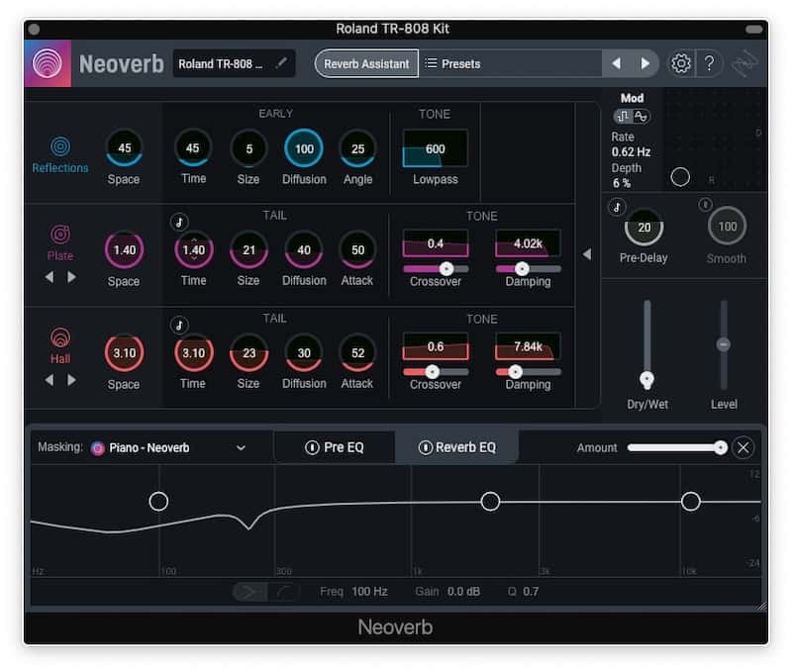Click the Mod Depth value 6 %
Image resolution: width=792 pixels, height=672 pixels.
tap(622, 183)
